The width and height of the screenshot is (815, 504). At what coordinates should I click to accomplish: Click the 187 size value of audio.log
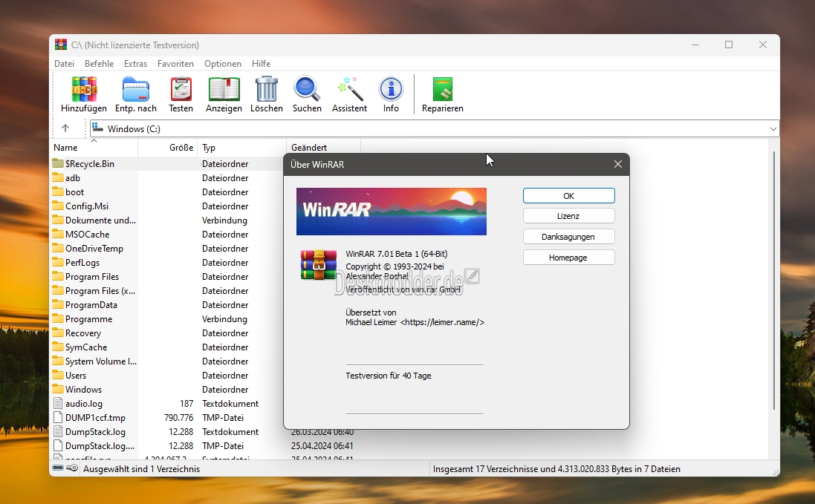click(186, 403)
